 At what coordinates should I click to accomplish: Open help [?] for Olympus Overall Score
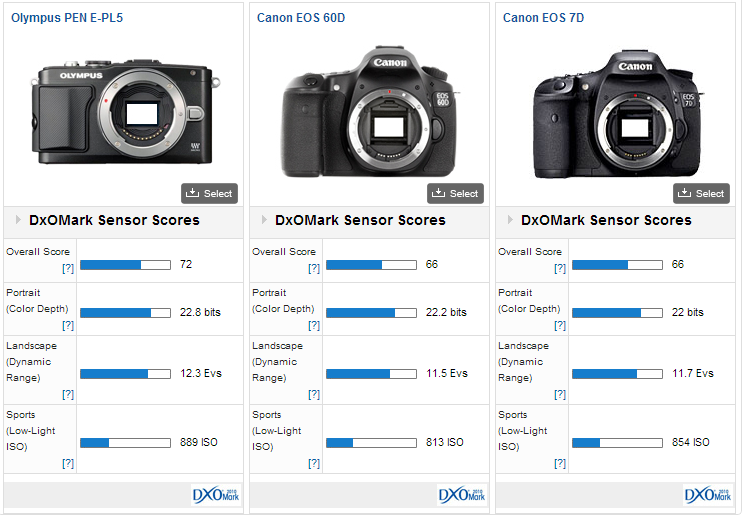pos(68,269)
